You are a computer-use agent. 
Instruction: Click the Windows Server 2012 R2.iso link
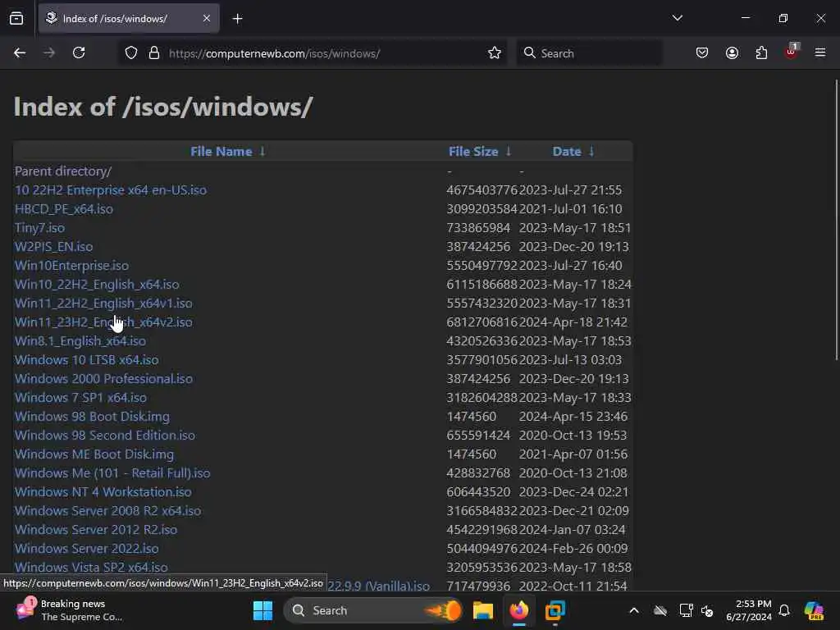click(96, 529)
